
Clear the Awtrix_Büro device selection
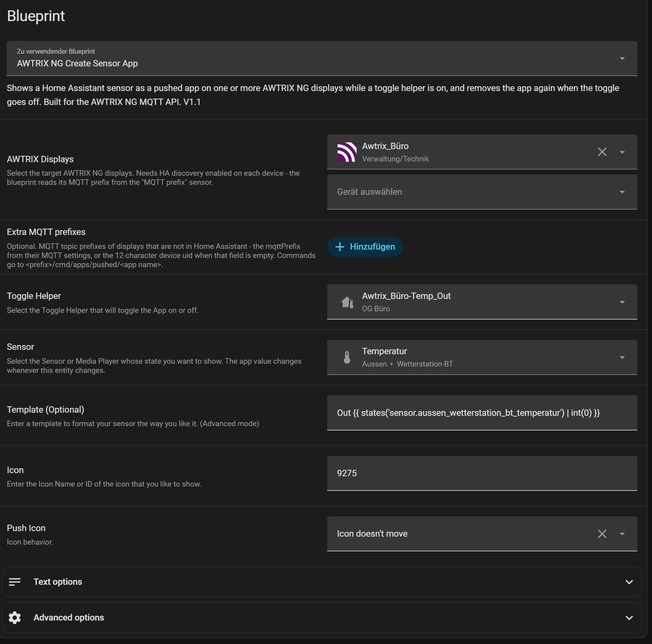(602, 152)
